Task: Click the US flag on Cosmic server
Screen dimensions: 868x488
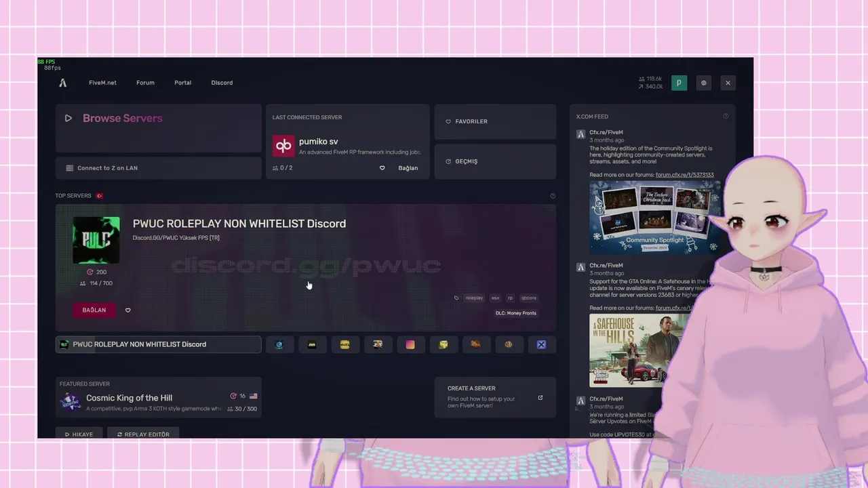Action: point(253,396)
